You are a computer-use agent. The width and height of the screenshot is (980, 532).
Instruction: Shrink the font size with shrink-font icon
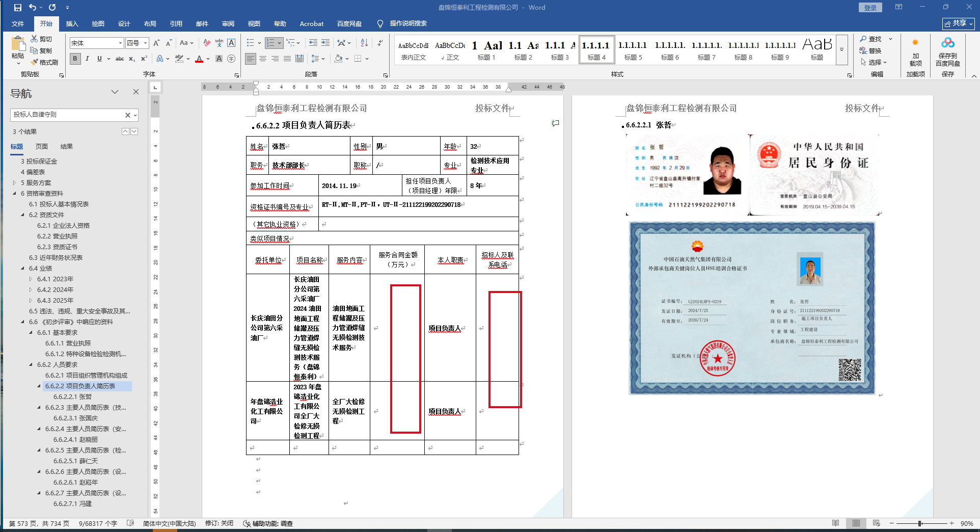(x=169, y=43)
